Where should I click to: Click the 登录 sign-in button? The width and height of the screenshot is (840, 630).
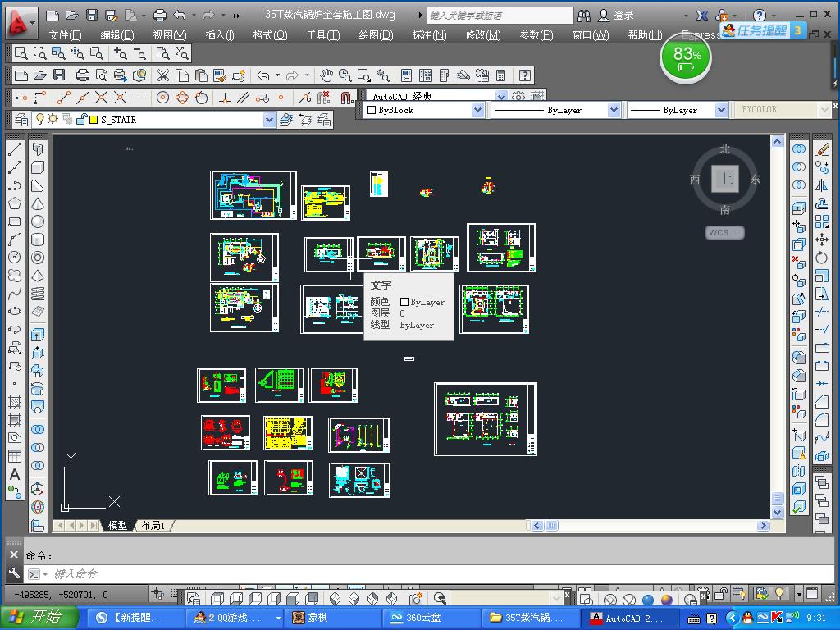[x=616, y=16]
